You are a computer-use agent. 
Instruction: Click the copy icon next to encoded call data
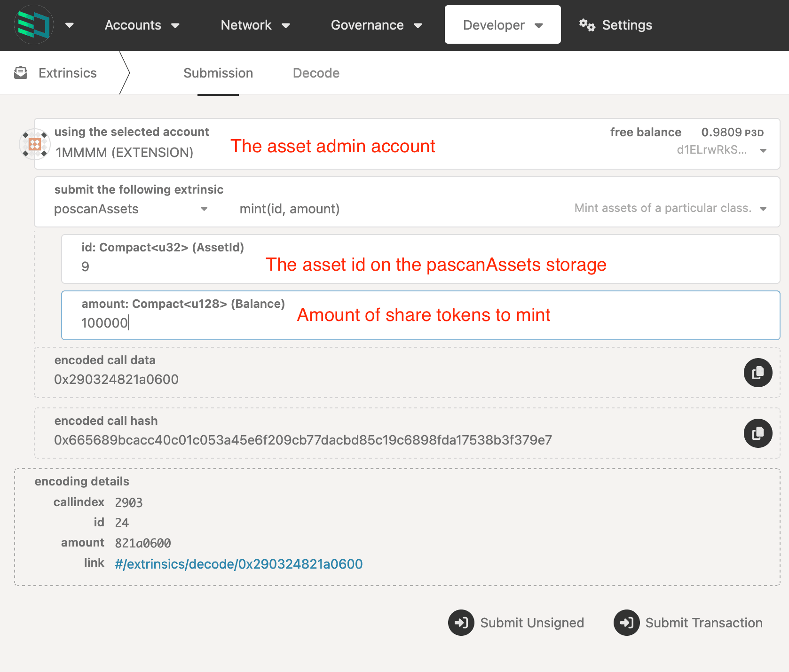757,372
